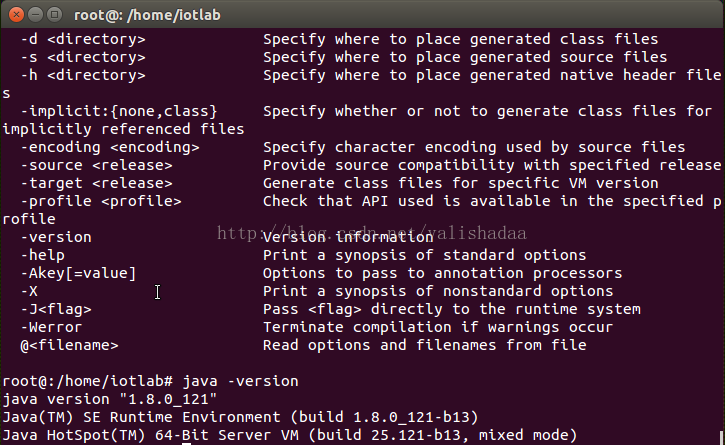The image size is (725, 445).
Task: Click the -target <release> option
Action: tap(97, 183)
